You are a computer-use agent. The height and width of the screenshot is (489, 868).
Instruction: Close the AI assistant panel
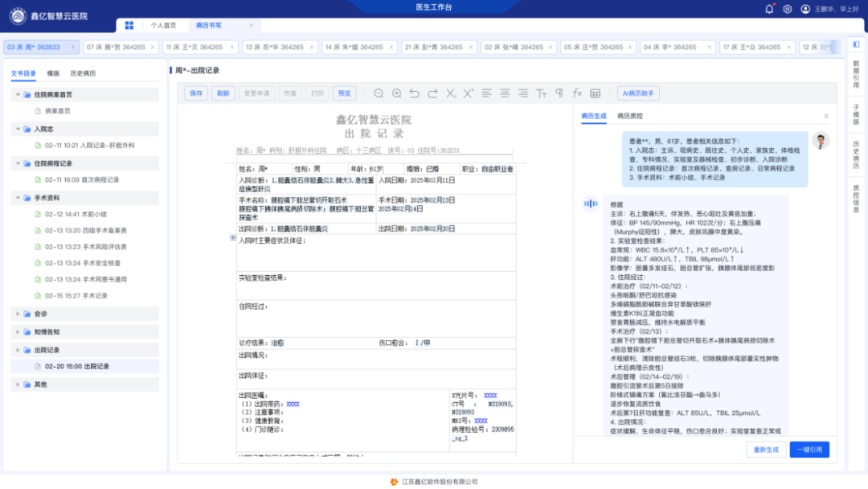[826, 116]
